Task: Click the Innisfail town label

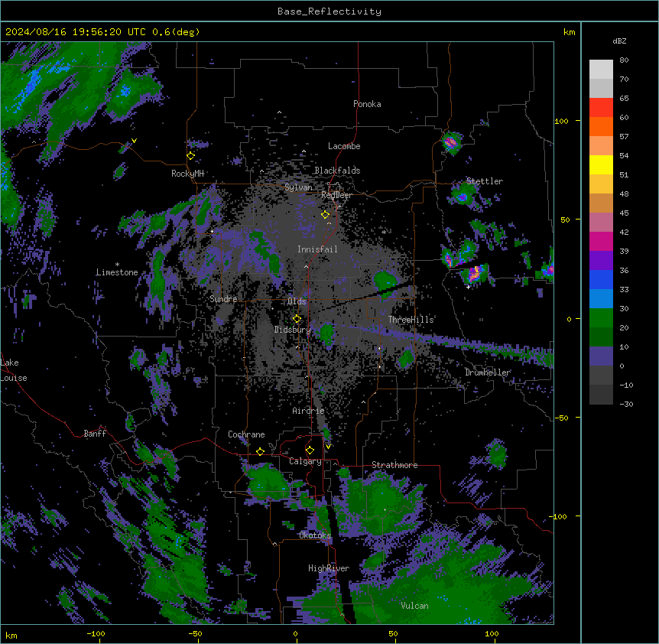Action: tap(317, 249)
